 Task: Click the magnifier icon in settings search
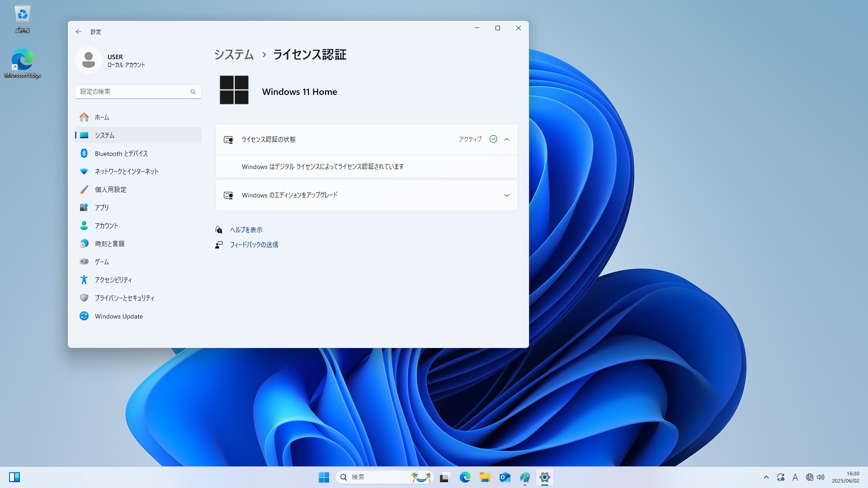(x=193, y=92)
